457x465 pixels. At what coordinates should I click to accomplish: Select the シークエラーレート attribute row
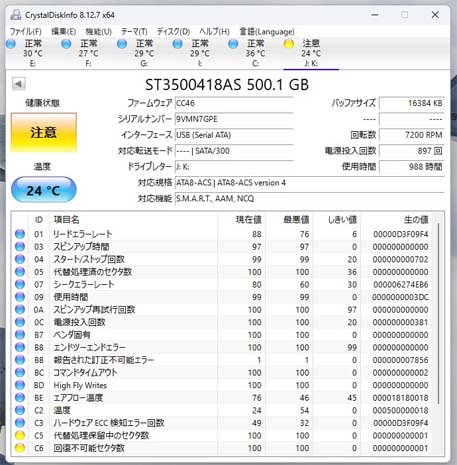click(x=222, y=284)
